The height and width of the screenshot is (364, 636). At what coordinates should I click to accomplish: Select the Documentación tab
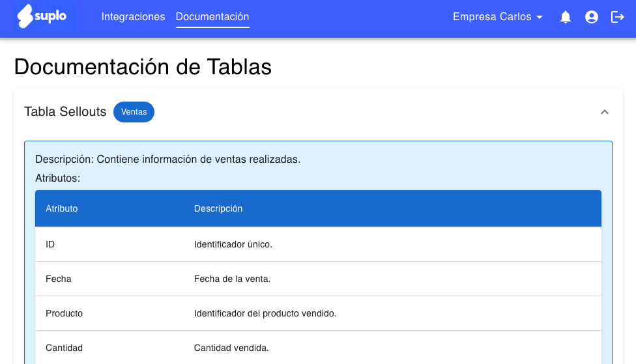click(212, 17)
